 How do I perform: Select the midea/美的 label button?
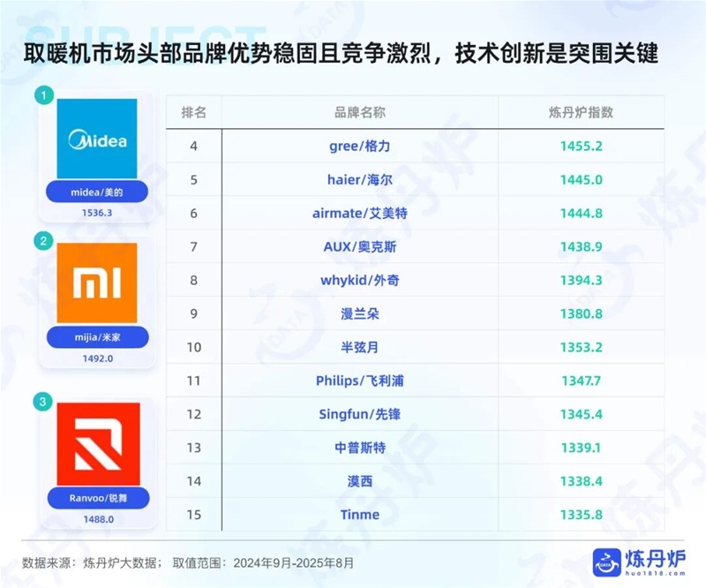tap(97, 192)
